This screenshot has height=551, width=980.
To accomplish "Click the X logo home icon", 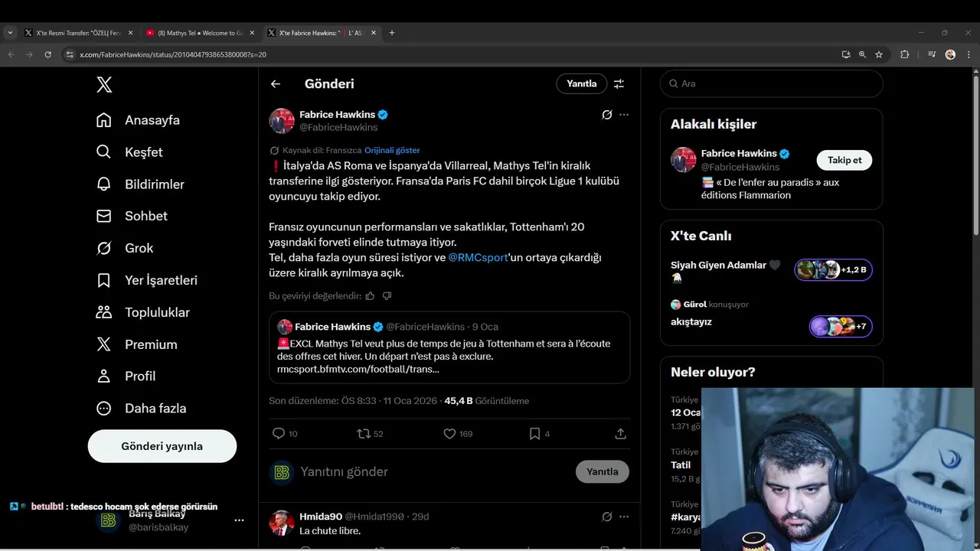I will [x=104, y=85].
